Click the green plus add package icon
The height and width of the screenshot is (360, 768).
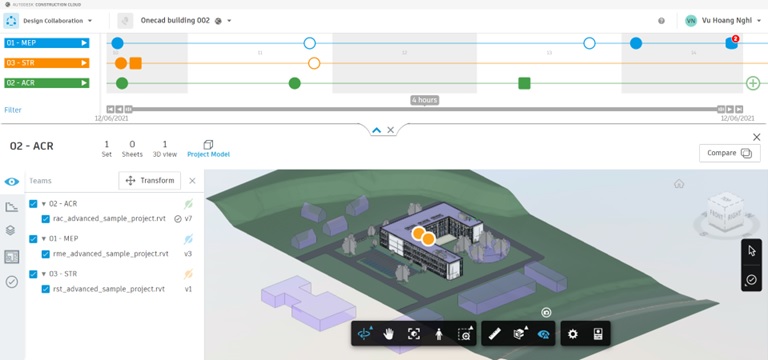[753, 83]
